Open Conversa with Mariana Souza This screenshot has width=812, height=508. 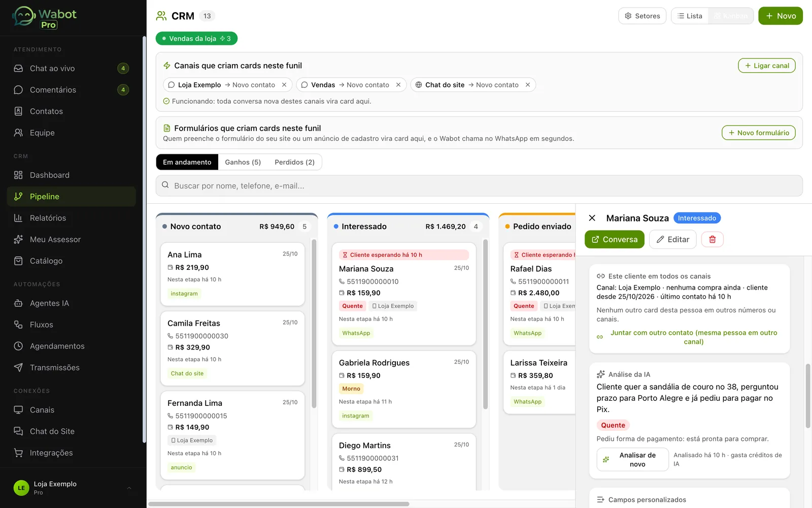(614, 239)
